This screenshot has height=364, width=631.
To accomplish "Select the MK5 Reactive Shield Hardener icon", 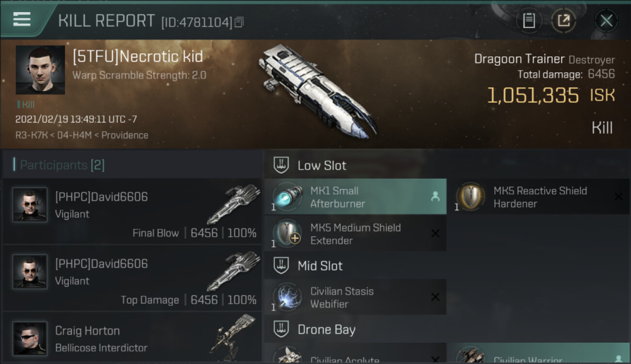I will [x=470, y=197].
